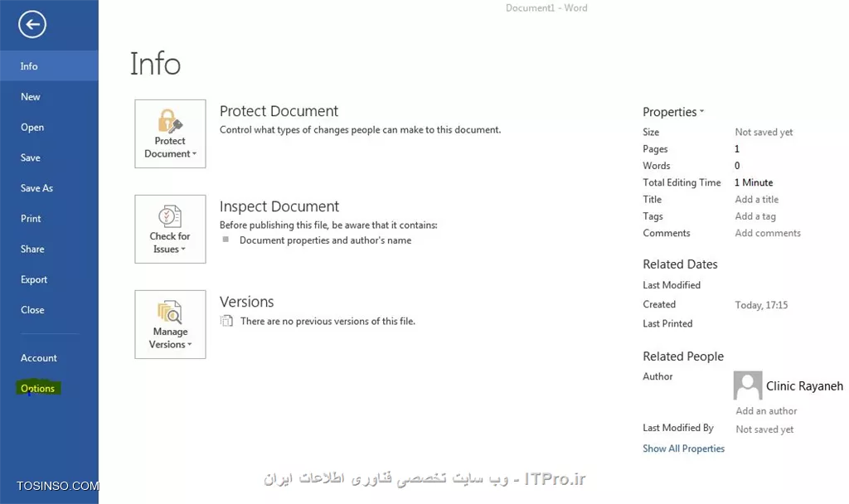
Task: Click the 'Last Modified By' label
Action: [678, 428]
